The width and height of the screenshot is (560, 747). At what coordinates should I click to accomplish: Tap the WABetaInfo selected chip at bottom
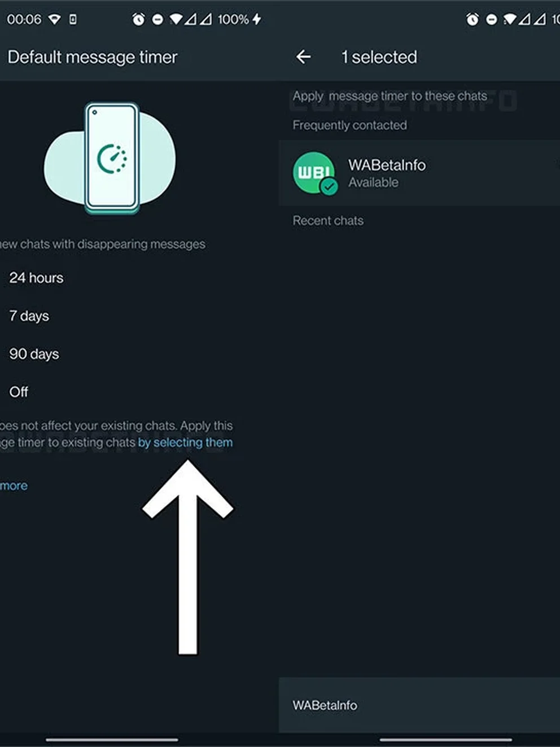click(325, 705)
